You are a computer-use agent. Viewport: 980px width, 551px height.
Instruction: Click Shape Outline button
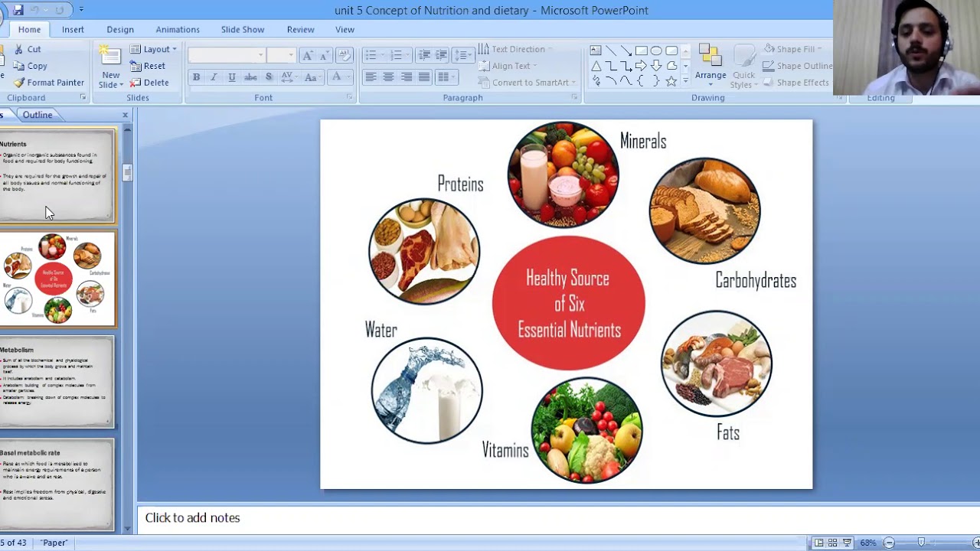click(797, 66)
